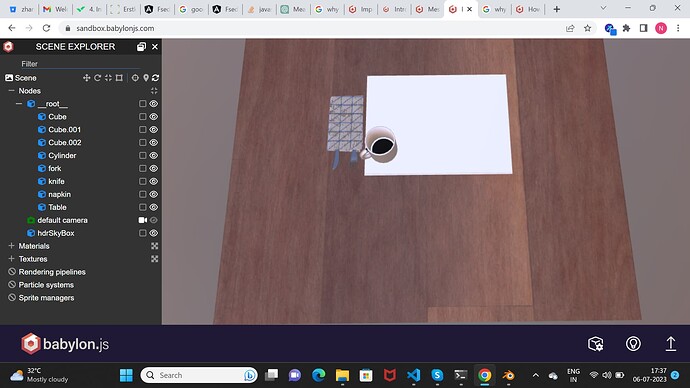Collapse the __root__ node

point(19,104)
